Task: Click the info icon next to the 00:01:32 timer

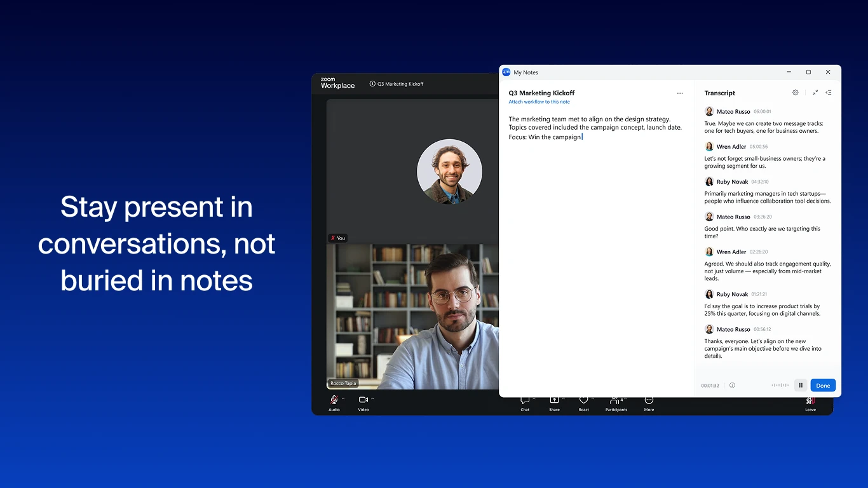Action: 732,385
